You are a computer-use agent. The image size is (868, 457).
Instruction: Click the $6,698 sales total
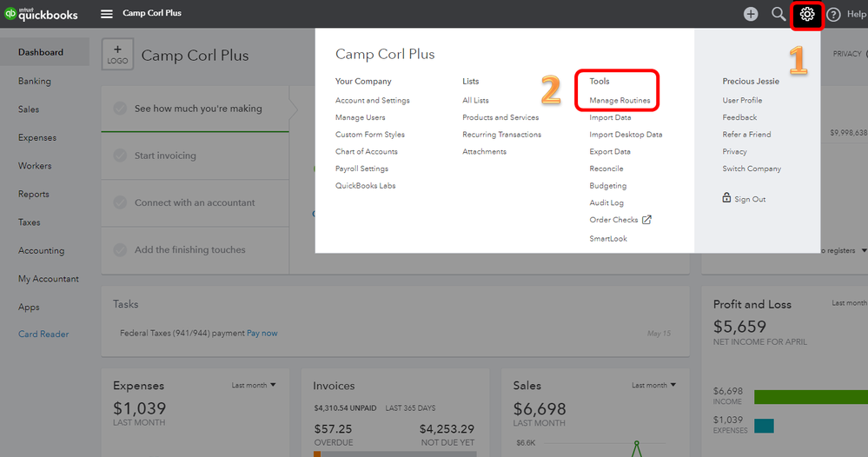(x=540, y=409)
